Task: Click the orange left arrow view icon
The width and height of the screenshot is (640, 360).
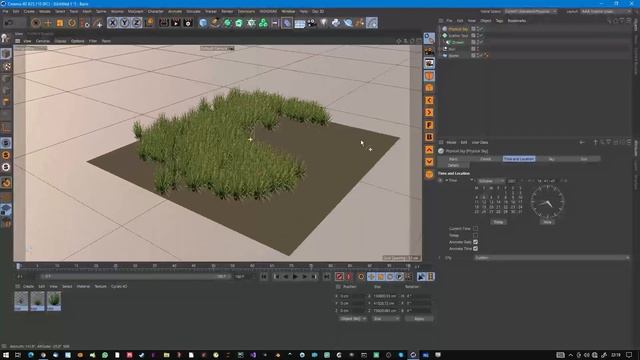Action: (429, 100)
